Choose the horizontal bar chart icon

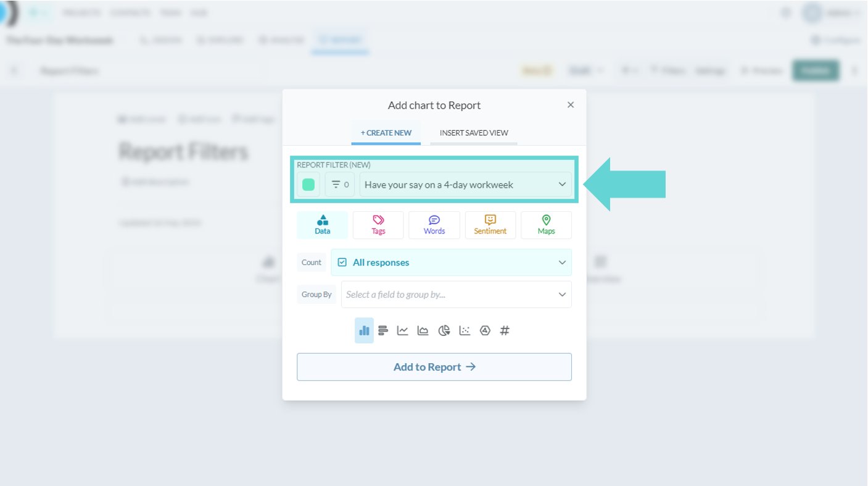pyautogui.click(x=383, y=330)
